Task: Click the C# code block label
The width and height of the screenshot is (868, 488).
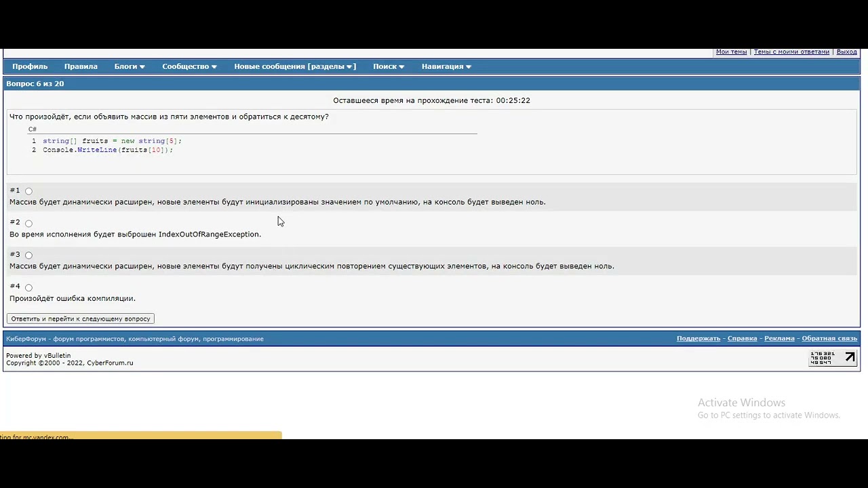Action: click(33, 129)
